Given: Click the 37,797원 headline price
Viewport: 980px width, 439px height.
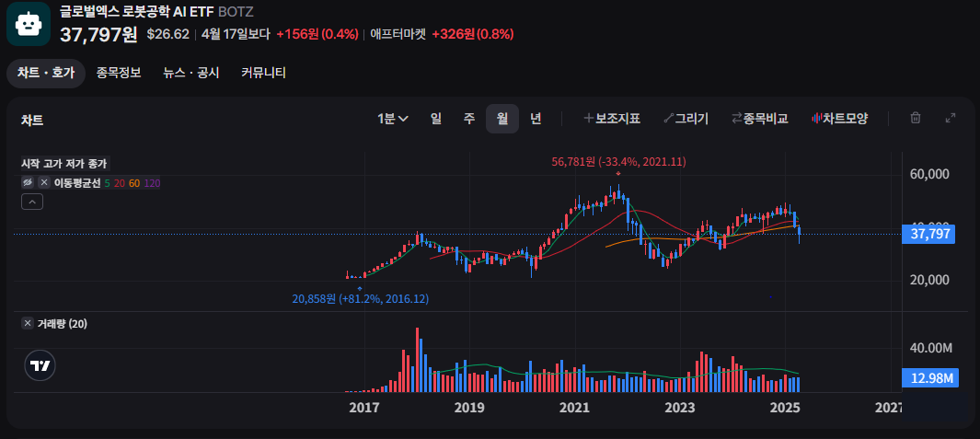Looking at the screenshot, I should click(98, 34).
